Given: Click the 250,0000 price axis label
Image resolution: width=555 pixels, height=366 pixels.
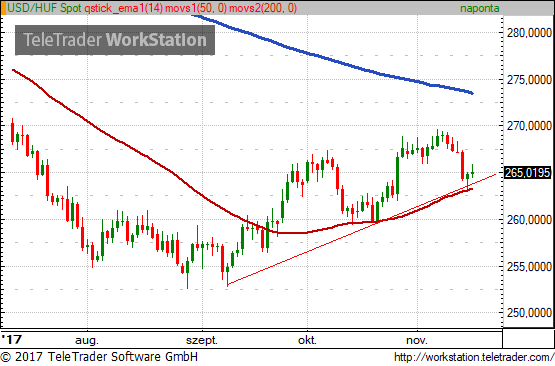Looking at the screenshot, I should tap(529, 313).
